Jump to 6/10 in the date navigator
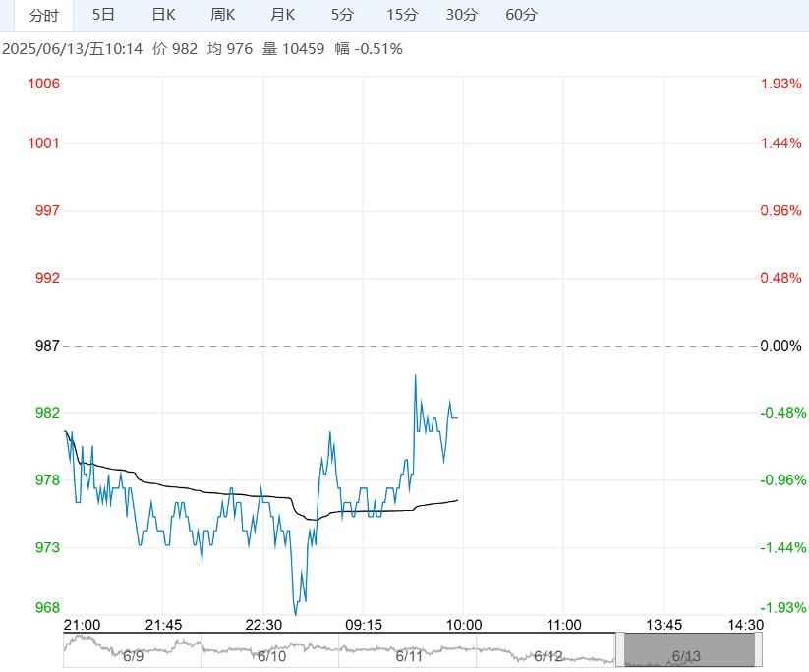 click(x=270, y=650)
